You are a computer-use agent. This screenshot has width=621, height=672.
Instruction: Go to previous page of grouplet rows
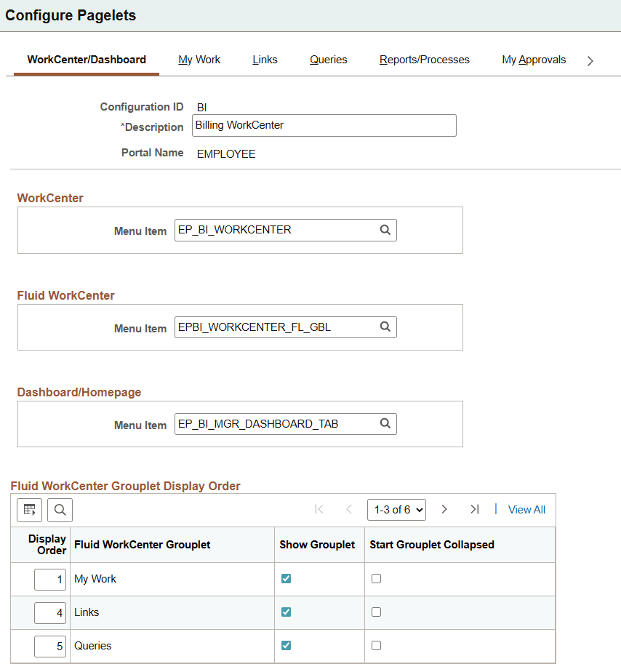coord(349,510)
